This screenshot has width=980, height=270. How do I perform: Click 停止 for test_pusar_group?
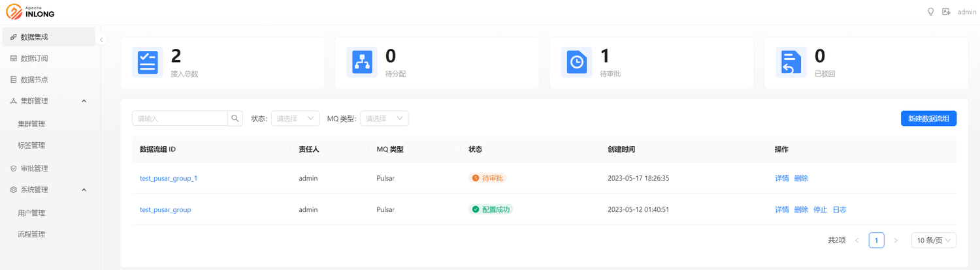tap(820, 210)
